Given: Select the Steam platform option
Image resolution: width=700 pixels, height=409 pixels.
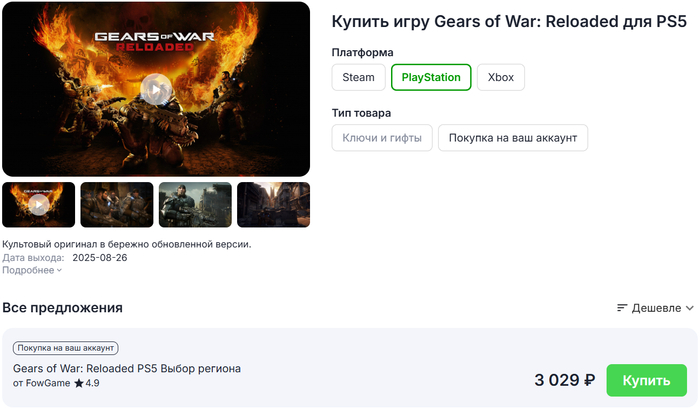Looking at the screenshot, I should pyautogui.click(x=358, y=77).
